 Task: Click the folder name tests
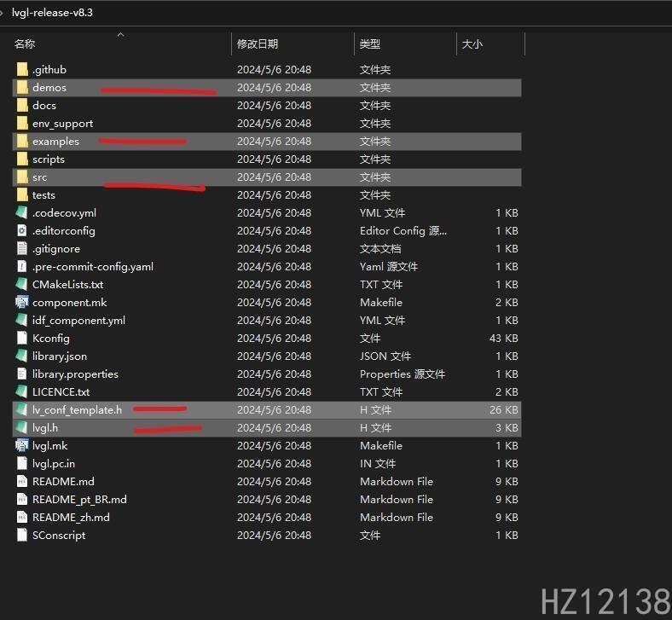point(43,195)
